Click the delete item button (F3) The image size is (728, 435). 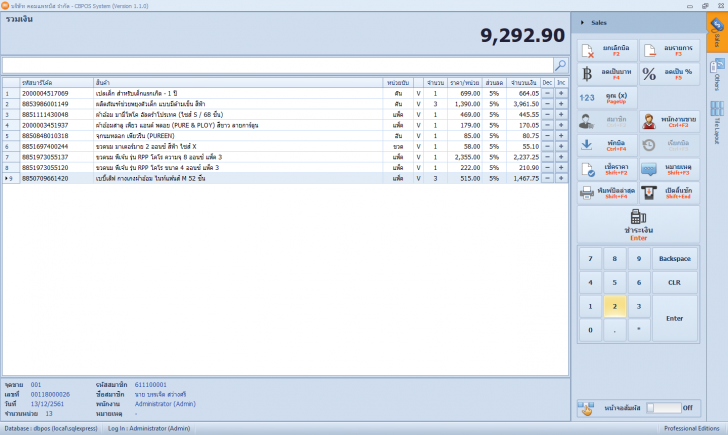[669, 50]
